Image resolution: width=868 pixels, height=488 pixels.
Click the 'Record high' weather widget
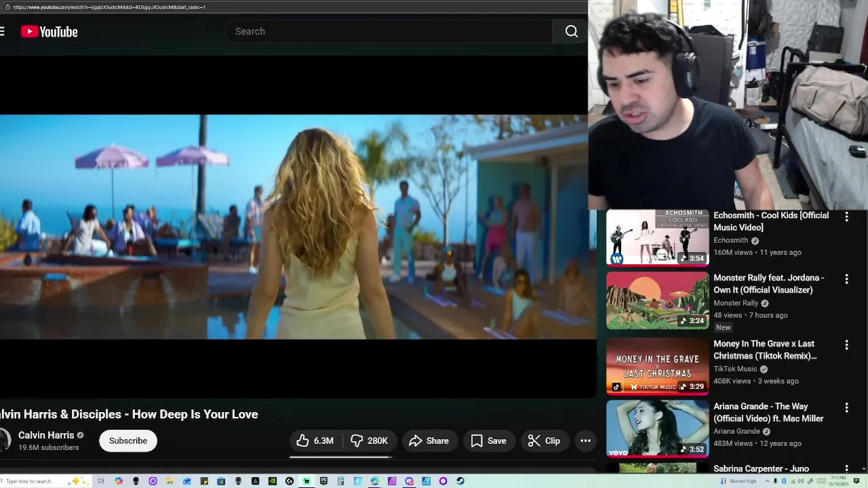click(x=738, y=481)
